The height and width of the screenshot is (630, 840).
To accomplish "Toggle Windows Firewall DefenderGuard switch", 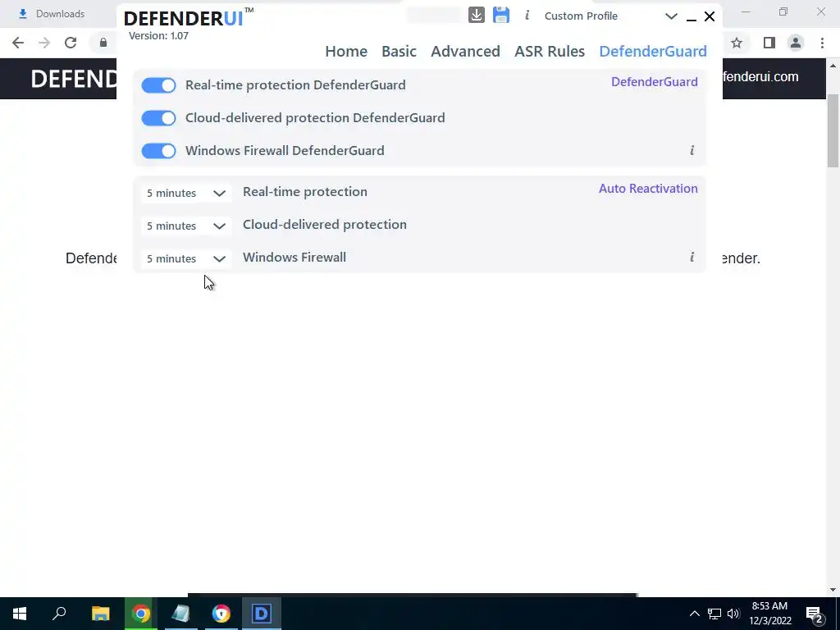I will point(158,151).
